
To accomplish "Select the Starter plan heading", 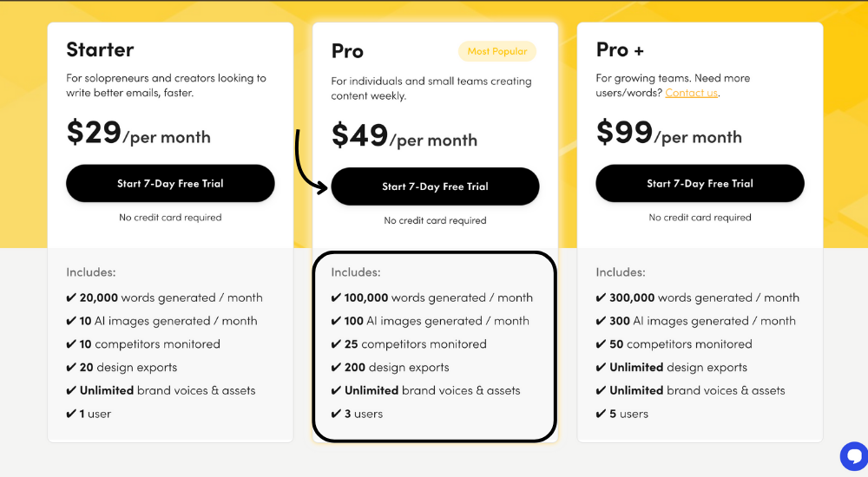I will tap(100, 49).
